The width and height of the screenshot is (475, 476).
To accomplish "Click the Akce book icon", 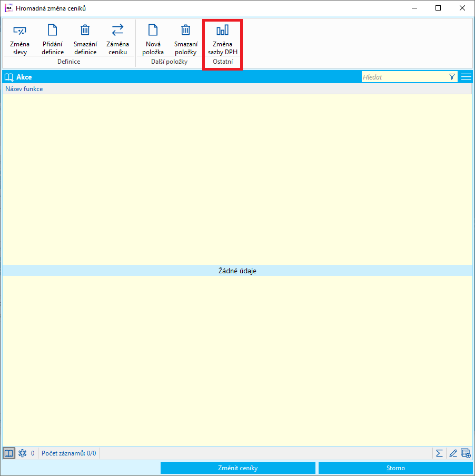I will 9,77.
